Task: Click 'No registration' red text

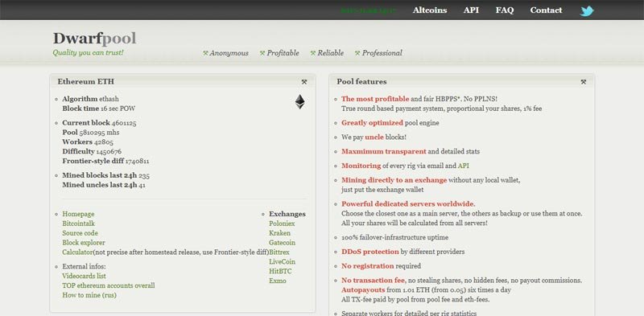Action: (368, 266)
